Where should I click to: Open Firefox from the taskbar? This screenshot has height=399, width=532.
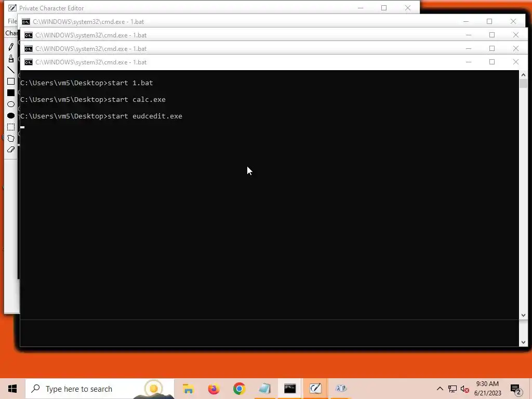click(x=214, y=389)
